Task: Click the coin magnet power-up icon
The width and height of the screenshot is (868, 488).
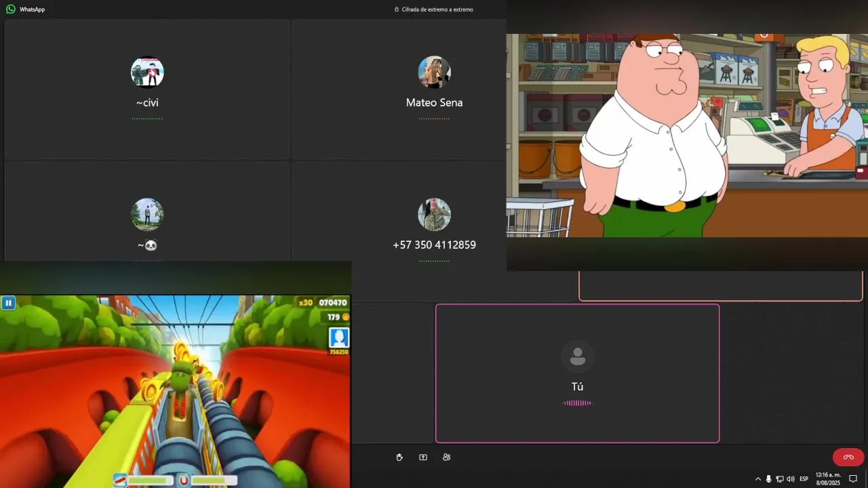Action: [x=184, y=480]
